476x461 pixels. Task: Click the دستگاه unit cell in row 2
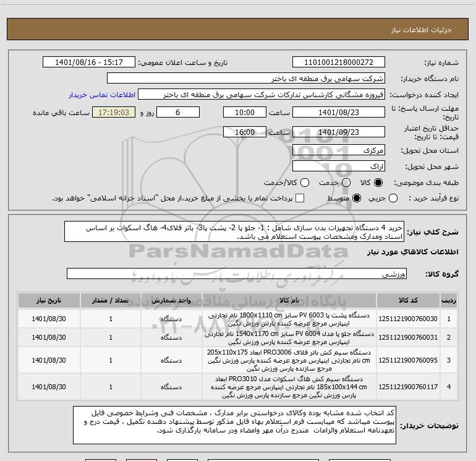pos(171,337)
